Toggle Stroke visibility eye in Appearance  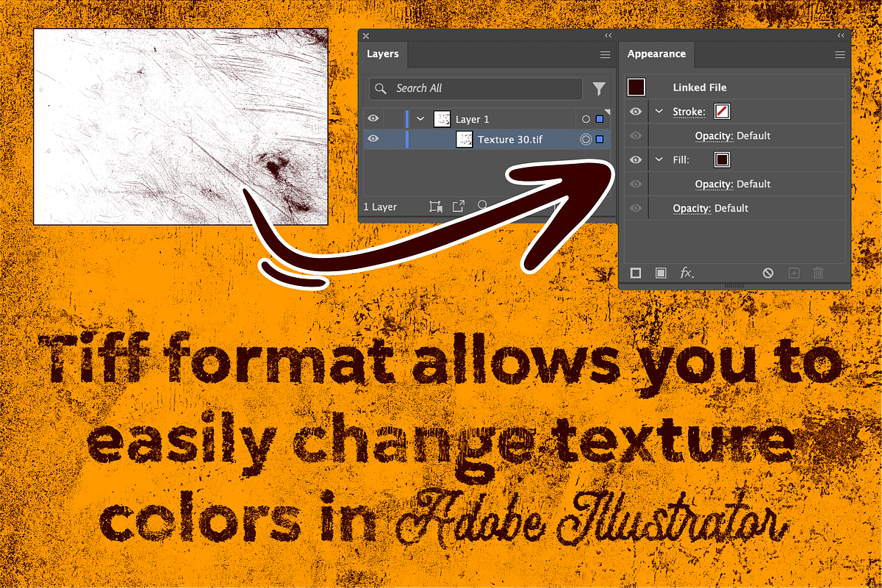[x=636, y=112]
